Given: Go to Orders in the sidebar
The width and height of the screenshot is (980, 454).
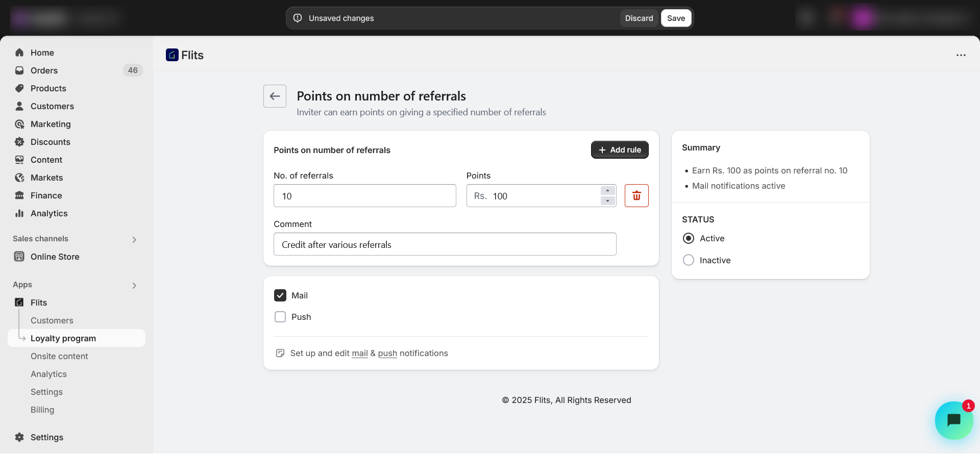Looking at the screenshot, I should 44,70.
